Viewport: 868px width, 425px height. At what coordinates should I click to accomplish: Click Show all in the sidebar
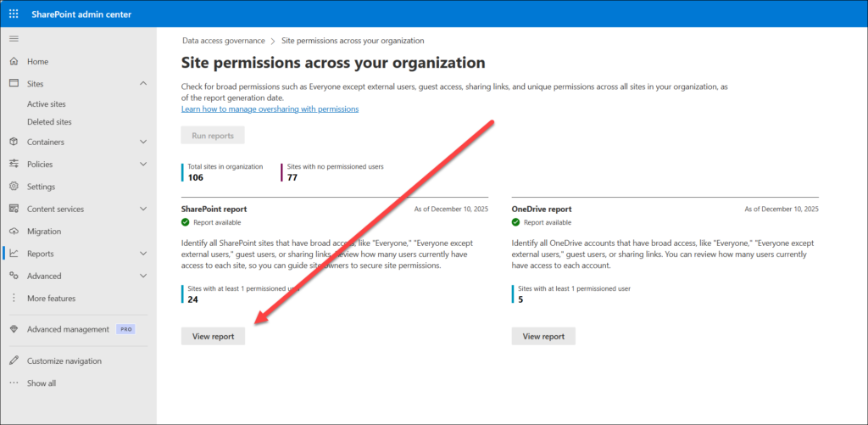(41, 383)
